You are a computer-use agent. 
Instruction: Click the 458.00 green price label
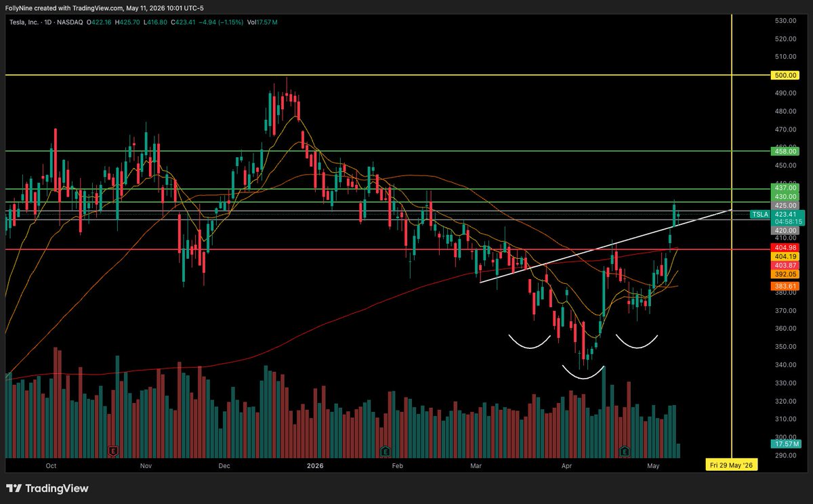pyautogui.click(x=785, y=152)
